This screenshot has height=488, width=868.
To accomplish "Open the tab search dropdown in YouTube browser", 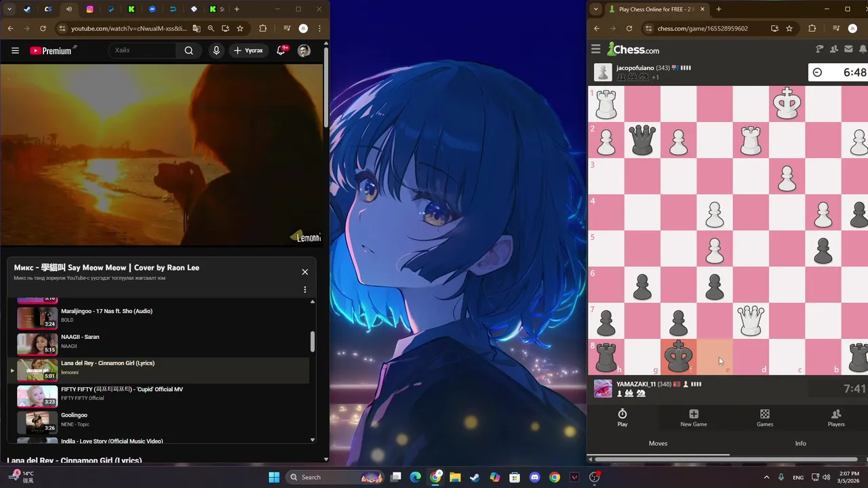I will [9, 9].
